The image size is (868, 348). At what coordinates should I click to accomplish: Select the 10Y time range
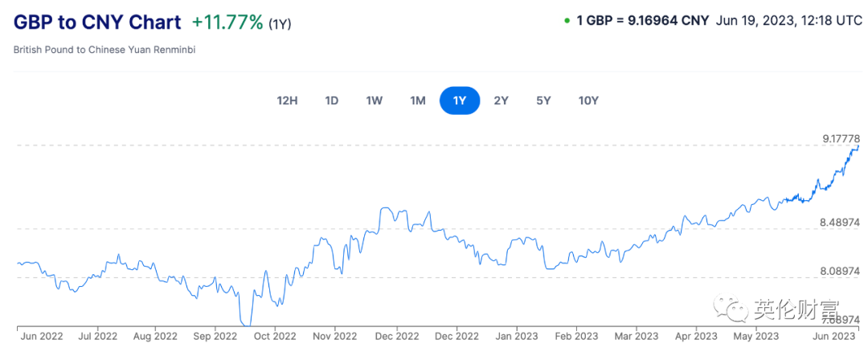coord(588,100)
